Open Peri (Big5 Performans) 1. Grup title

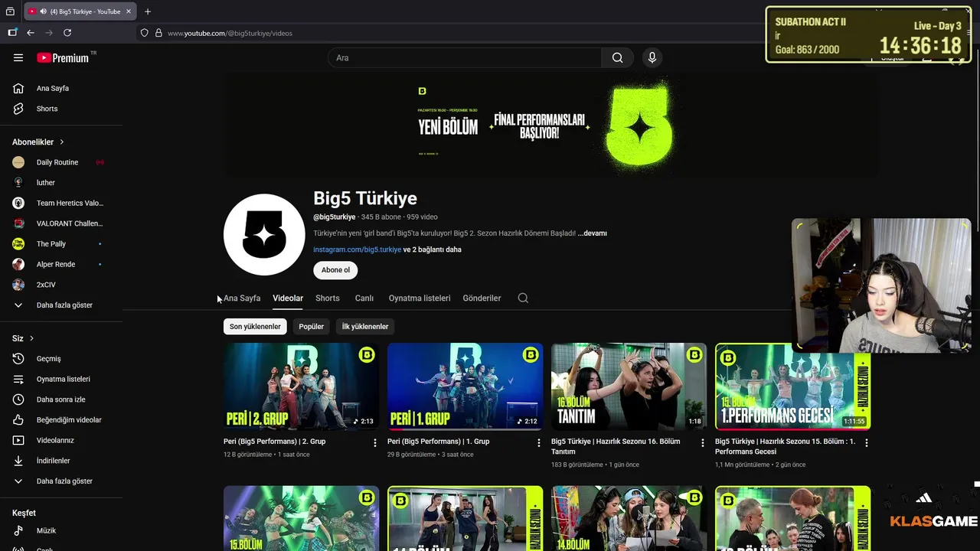coord(438,442)
